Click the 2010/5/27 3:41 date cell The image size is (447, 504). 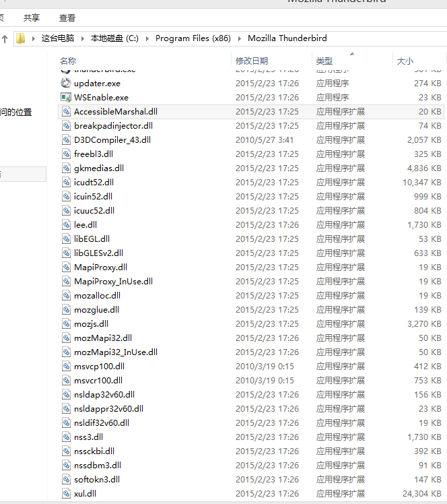tap(265, 140)
